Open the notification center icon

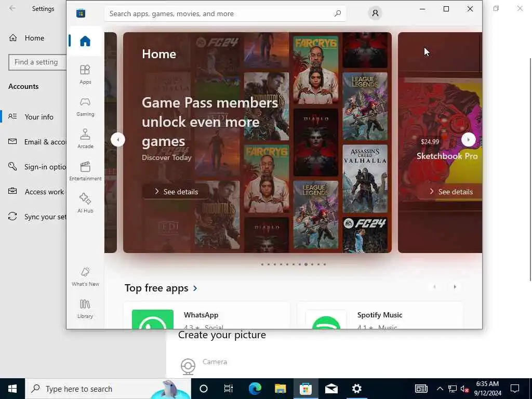515,389
